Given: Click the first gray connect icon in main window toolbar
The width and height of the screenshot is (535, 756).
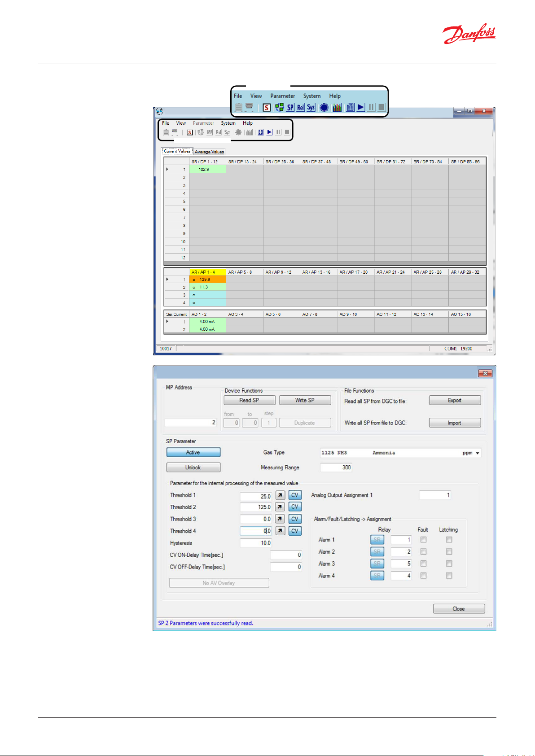Looking at the screenshot, I should pyautogui.click(x=166, y=132).
